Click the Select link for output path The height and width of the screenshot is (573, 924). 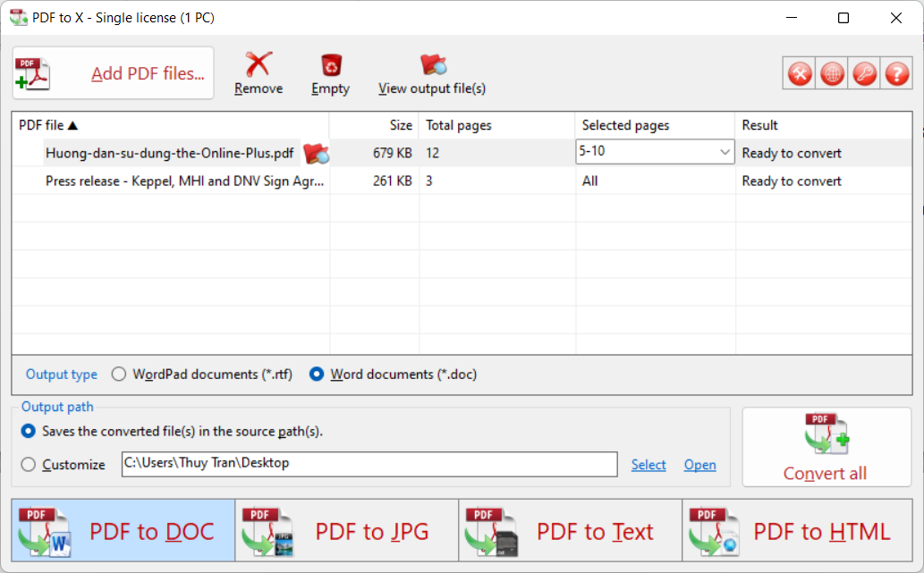point(648,465)
